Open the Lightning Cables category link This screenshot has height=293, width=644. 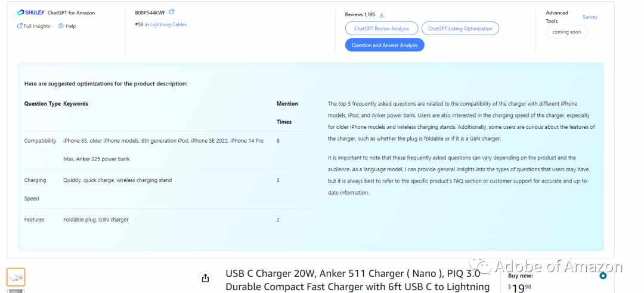tap(168, 24)
